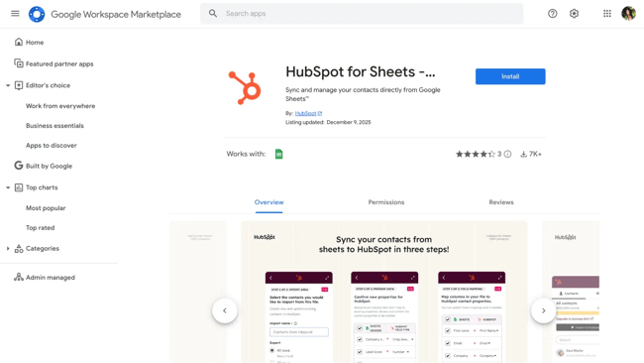Switch to the Permissions tab
This screenshot has width=644, height=363.
(386, 202)
